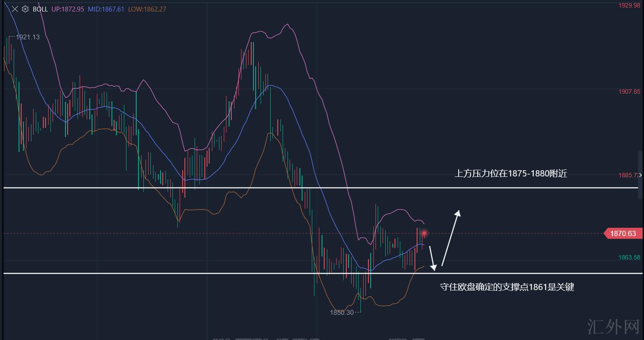Click the green 1863.58 price axis label
Screen dimensions: 644x340
(x=629, y=257)
